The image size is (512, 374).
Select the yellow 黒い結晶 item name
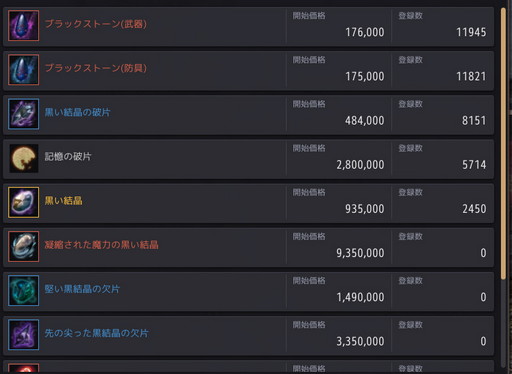[63, 201]
